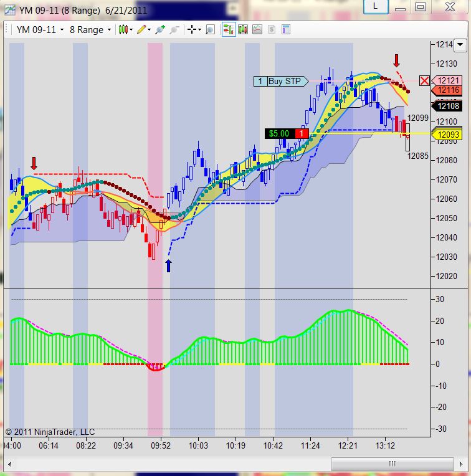
Task: Click the indicator axis value 30
Action: click(x=439, y=299)
